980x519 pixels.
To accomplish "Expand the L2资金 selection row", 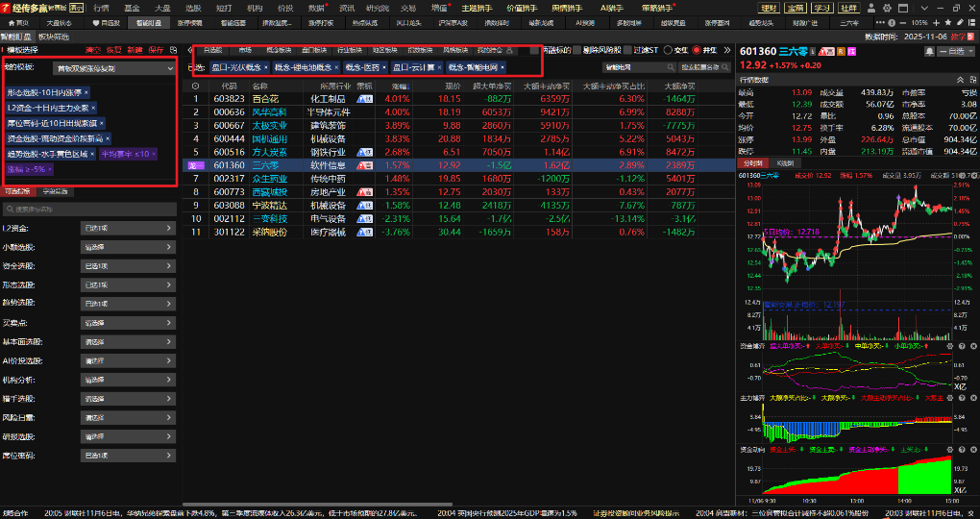I will (x=170, y=228).
